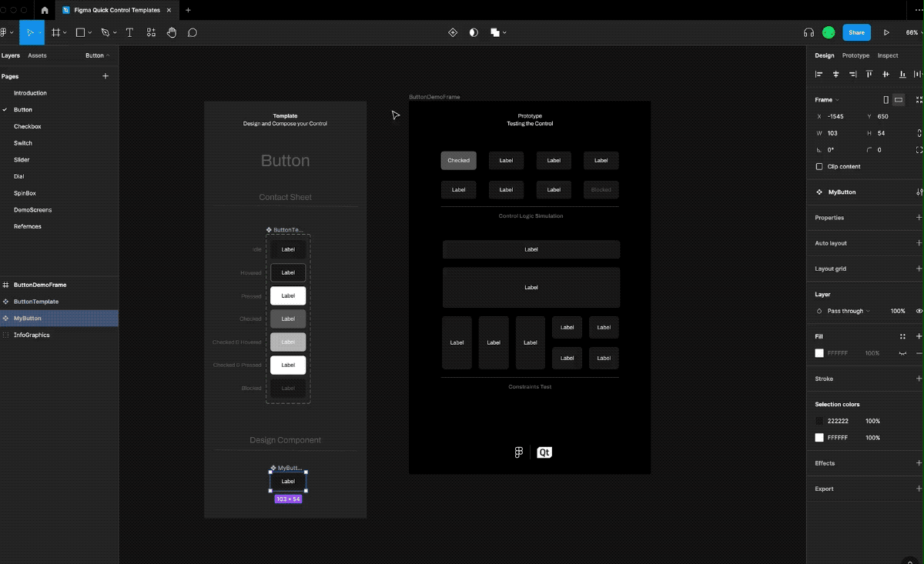Viewport: 924px width, 564px height.
Task: Toggle landscape orientation for the frame
Action: pyautogui.click(x=898, y=100)
